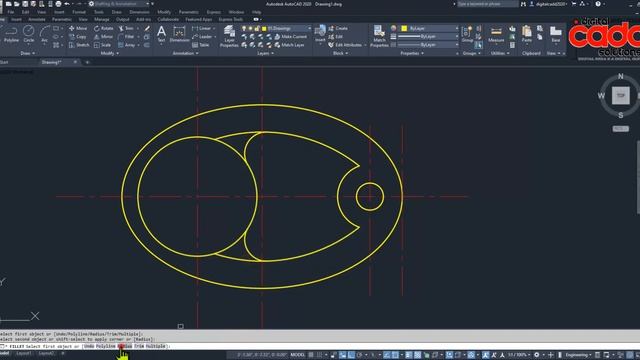Click the Radius option in command line

tap(125, 346)
